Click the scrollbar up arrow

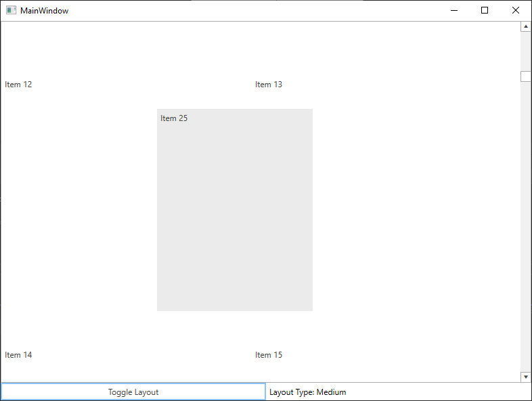[x=525, y=26]
